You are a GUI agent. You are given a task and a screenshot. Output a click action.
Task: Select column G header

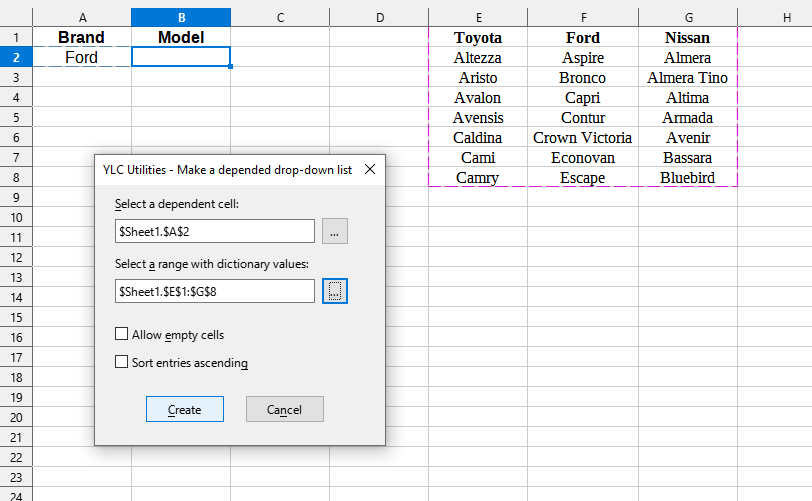[688, 18]
